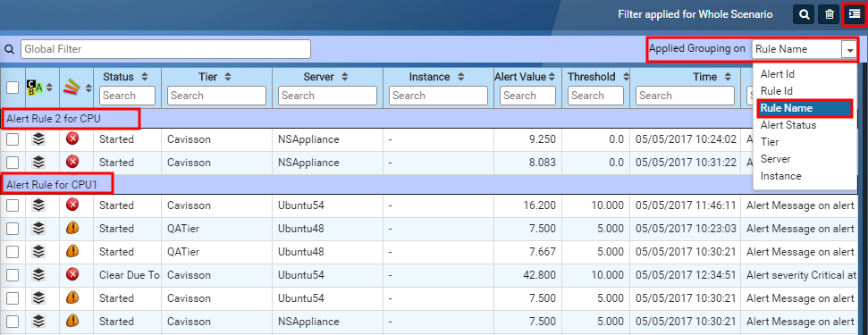The height and width of the screenshot is (335, 868).
Task: Click layers icon in row with value 42.800
Action: [38, 274]
